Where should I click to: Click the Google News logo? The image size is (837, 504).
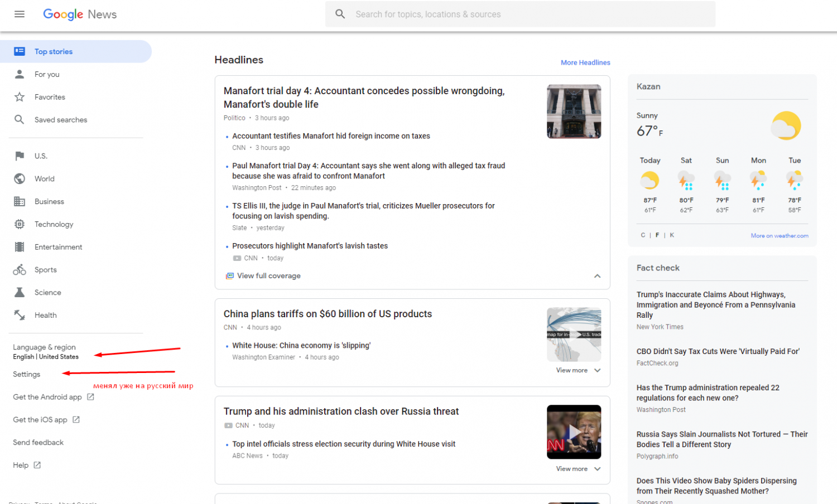[80, 14]
